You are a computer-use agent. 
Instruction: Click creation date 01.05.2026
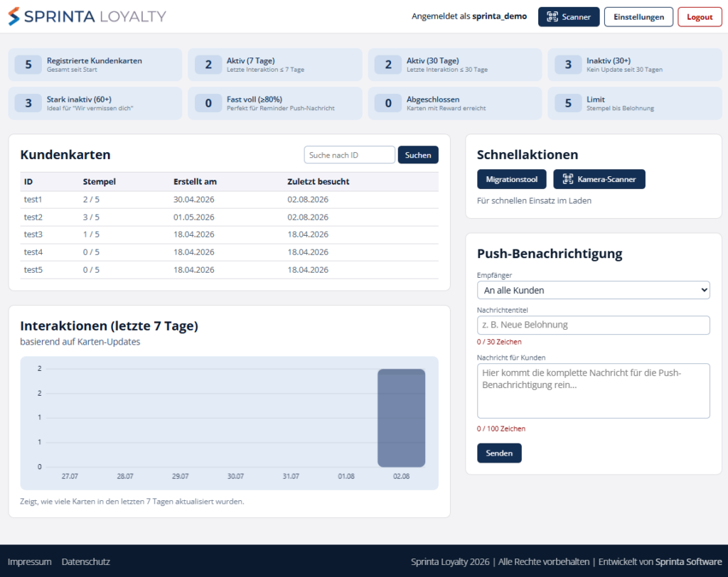(x=194, y=217)
